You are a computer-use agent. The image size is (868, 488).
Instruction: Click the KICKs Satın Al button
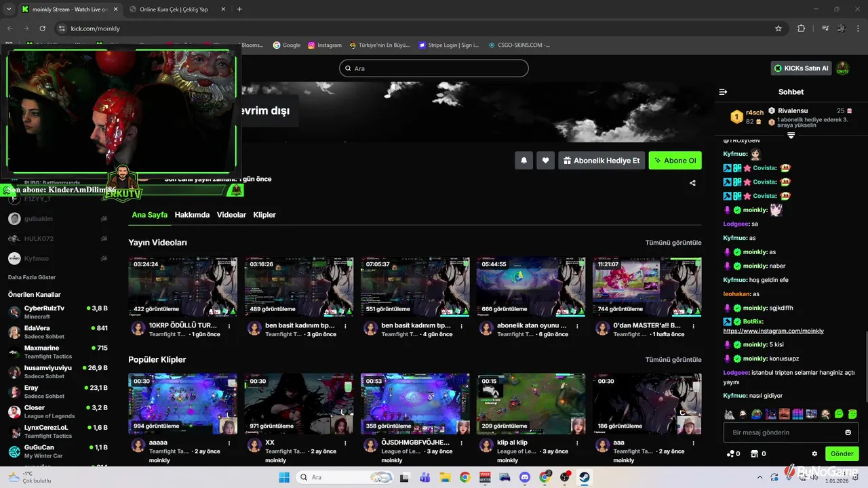coord(802,68)
